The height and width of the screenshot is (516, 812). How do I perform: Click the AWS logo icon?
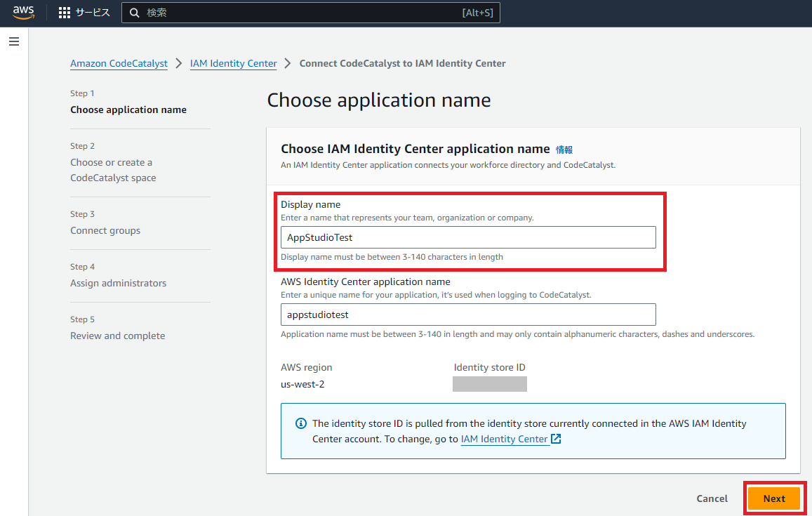(x=23, y=13)
